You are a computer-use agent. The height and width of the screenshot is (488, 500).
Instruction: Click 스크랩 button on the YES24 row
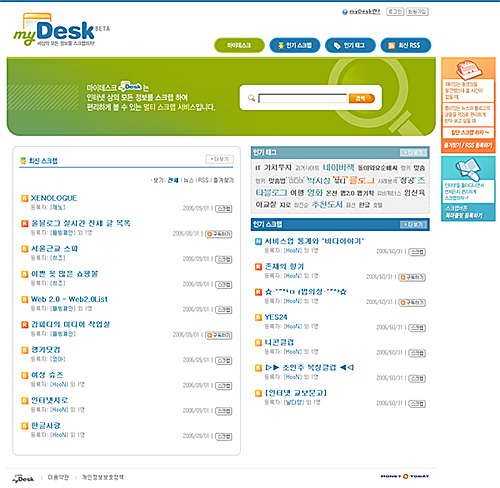(417, 328)
